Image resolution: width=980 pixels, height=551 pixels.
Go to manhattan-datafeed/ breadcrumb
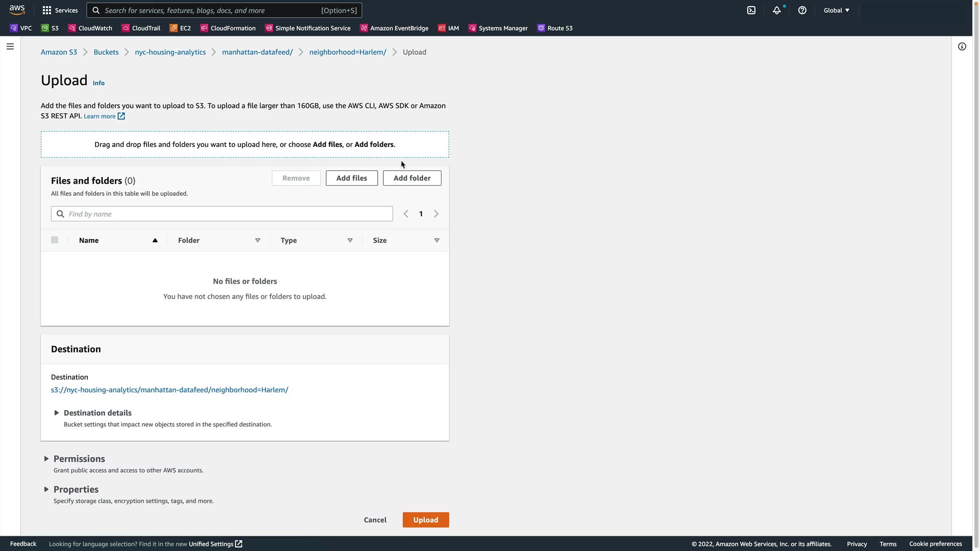[x=257, y=52]
